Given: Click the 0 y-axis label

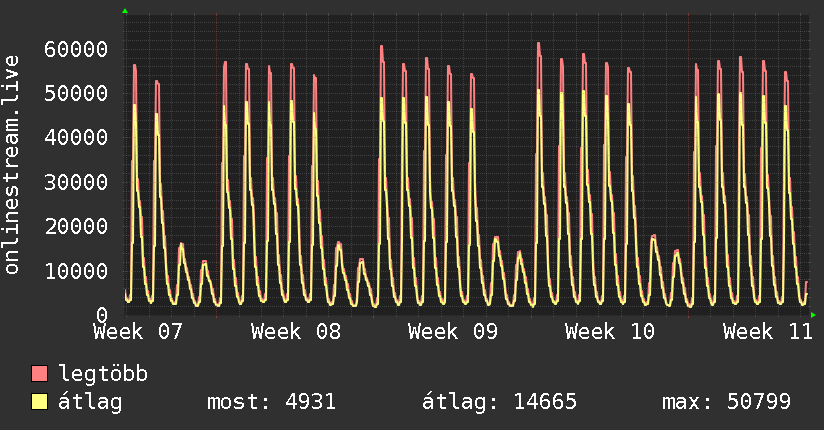Looking at the screenshot, I should click(102, 315).
